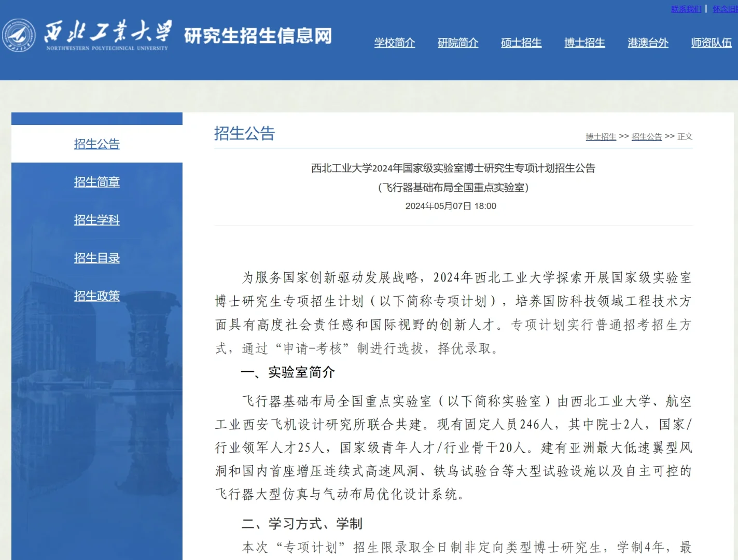Open the 学校简介 menu item
This screenshot has width=738, height=560.
pyautogui.click(x=395, y=43)
